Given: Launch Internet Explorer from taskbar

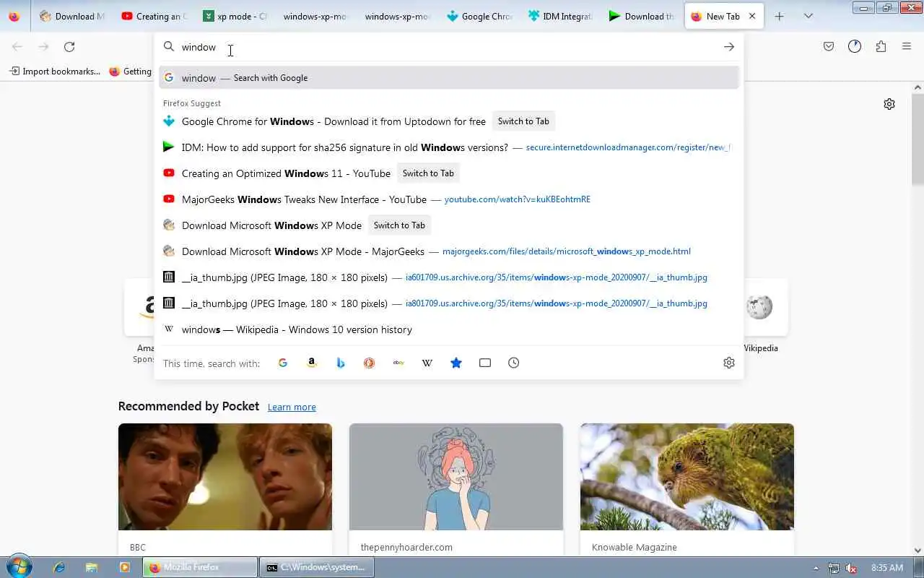Looking at the screenshot, I should point(59,567).
